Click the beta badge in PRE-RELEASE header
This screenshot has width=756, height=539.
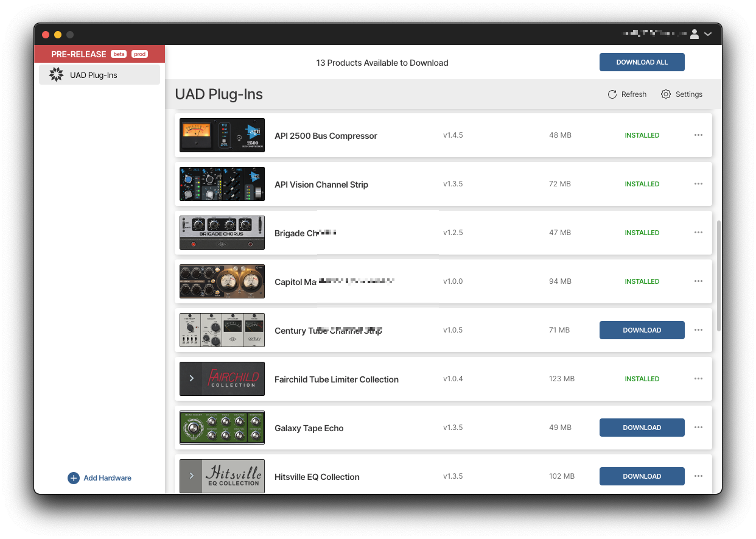click(x=119, y=54)
